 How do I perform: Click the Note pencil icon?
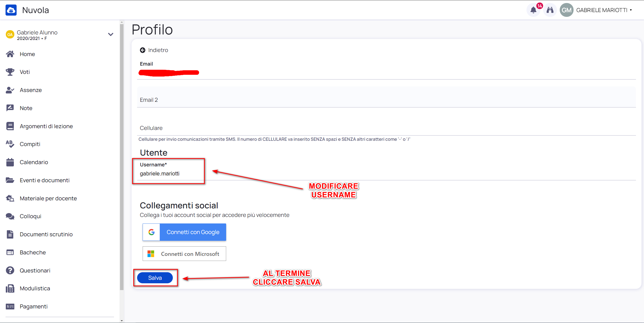[10, 108]
